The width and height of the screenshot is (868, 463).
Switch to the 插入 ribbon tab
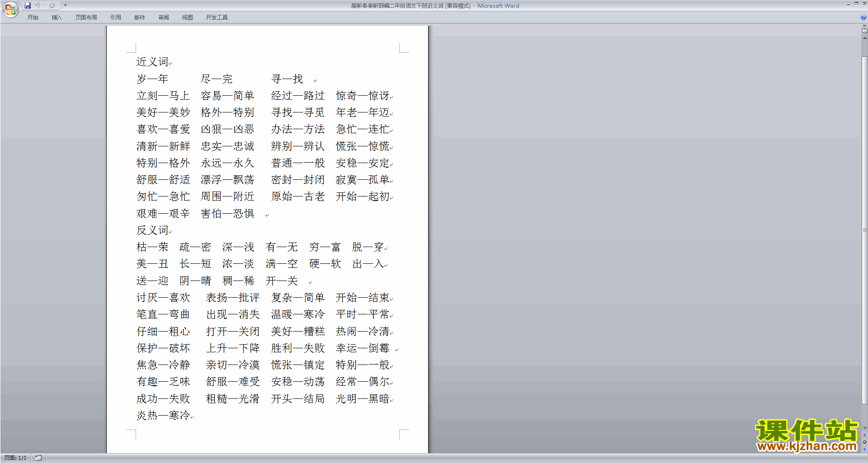pyautogui.click(x=57, y=18)
